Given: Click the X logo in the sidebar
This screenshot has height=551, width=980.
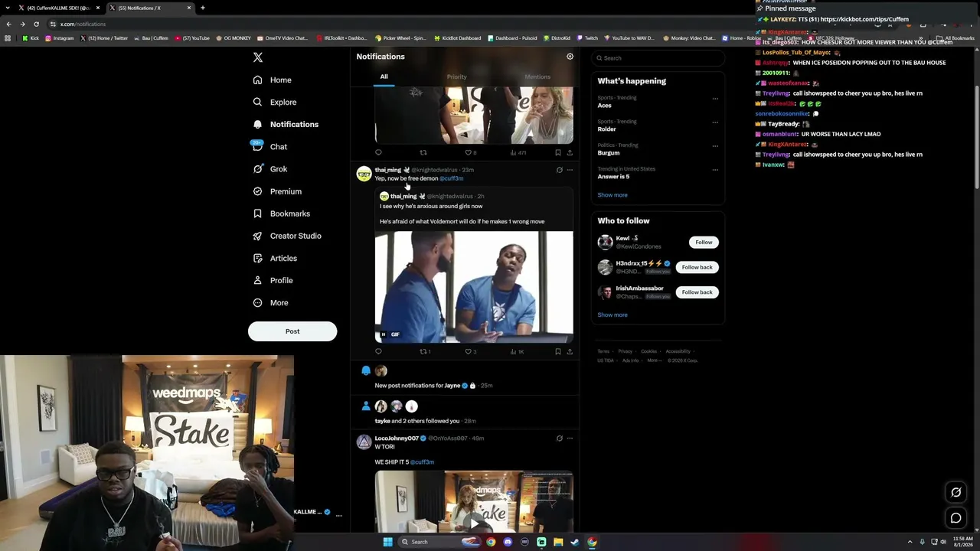Looking at the screenshot, I should pos(258,57).
